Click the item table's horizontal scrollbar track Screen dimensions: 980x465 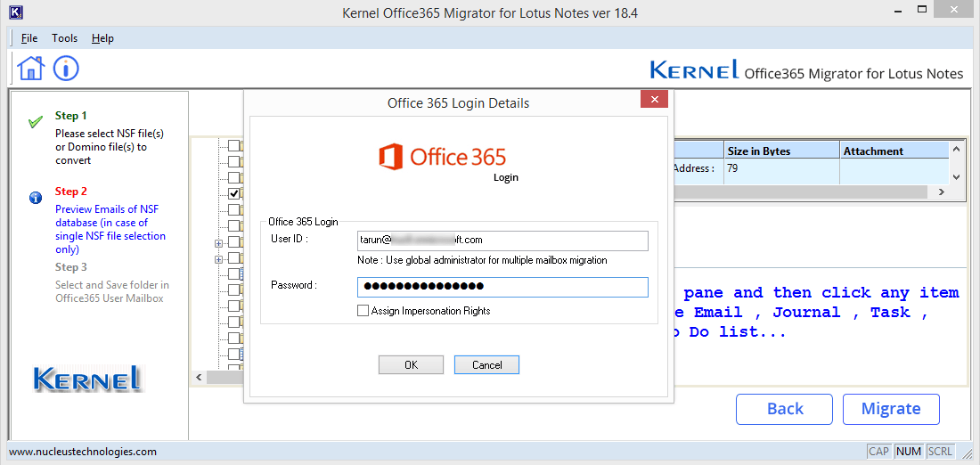click(803, 193)
